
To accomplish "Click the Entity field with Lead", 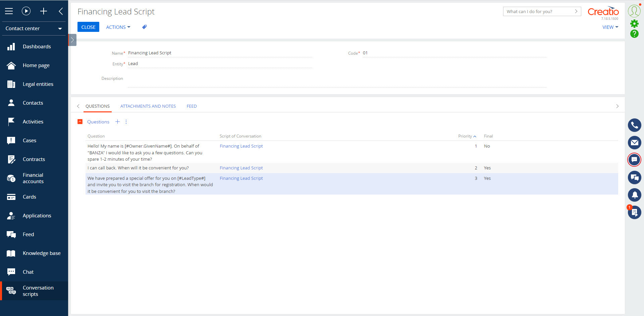I will [x=220, y=64].
